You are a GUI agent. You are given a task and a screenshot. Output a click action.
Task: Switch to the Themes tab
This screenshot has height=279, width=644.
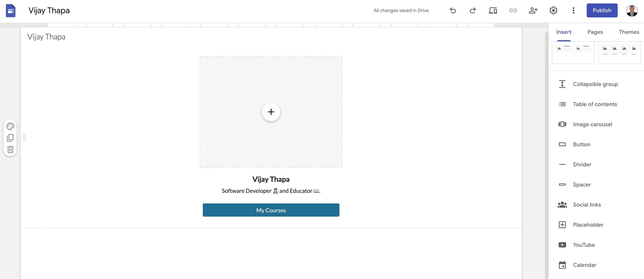[629, 32]
